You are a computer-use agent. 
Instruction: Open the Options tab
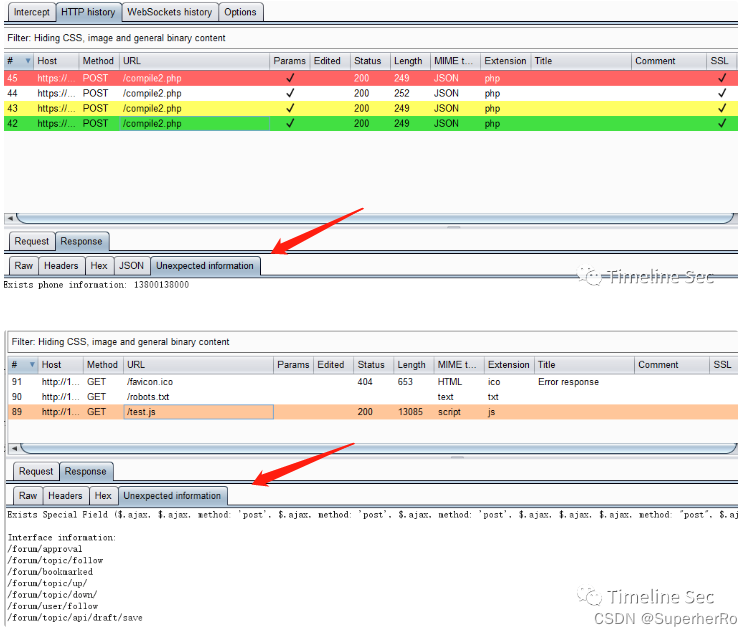pyautogui.click(x=240, y=12)
